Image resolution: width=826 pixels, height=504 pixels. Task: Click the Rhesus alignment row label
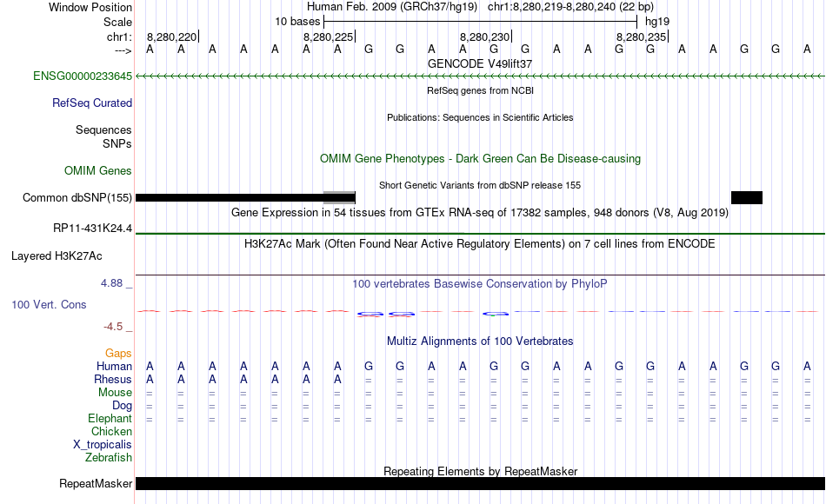pos(113,379)
